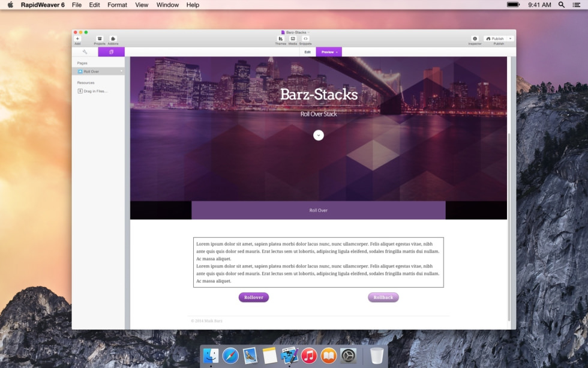Open iBooks from the Dock
The width and height of the screenshot is (588, 368).
coord(329,355)
